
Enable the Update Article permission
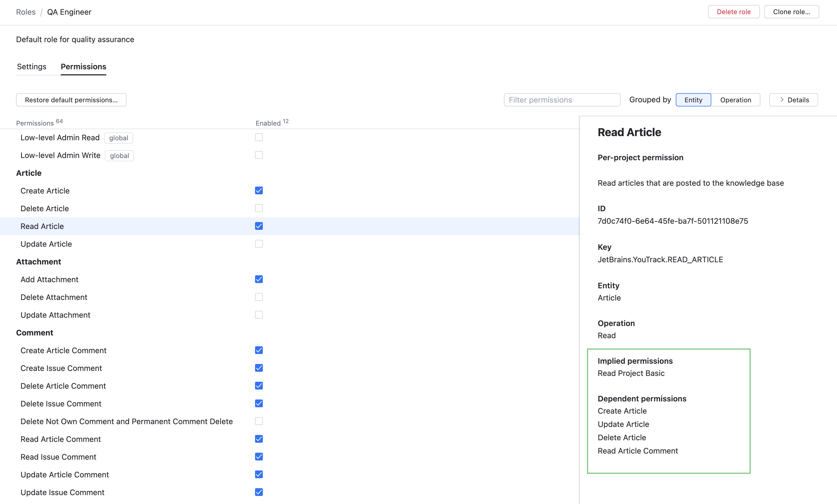(259, 244)
